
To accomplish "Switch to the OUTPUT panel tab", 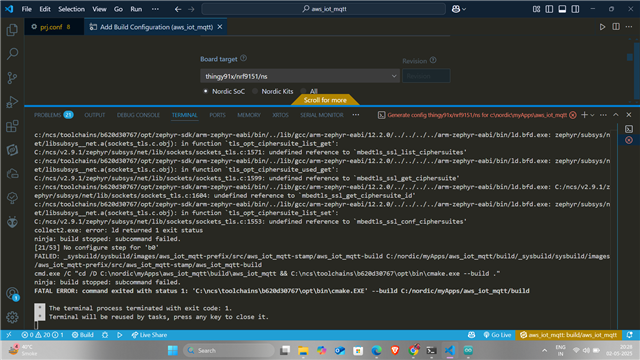I will (x=95, y=115).
